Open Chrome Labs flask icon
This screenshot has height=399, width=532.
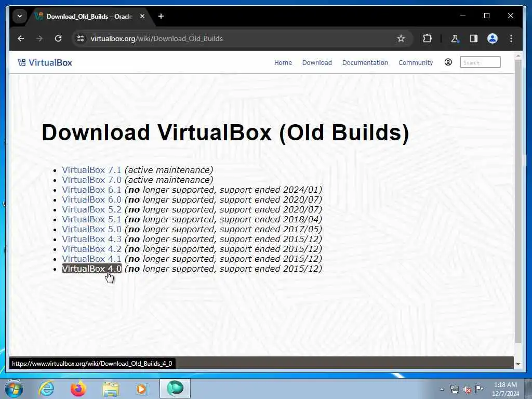click(455, 38)
